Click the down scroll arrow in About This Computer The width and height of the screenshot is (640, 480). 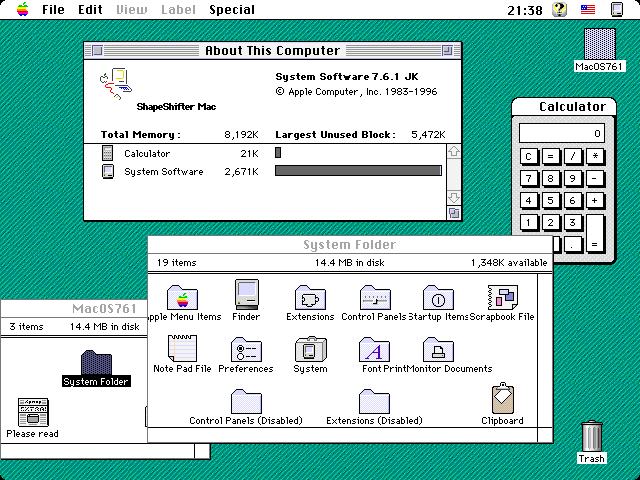coord(453,197)
